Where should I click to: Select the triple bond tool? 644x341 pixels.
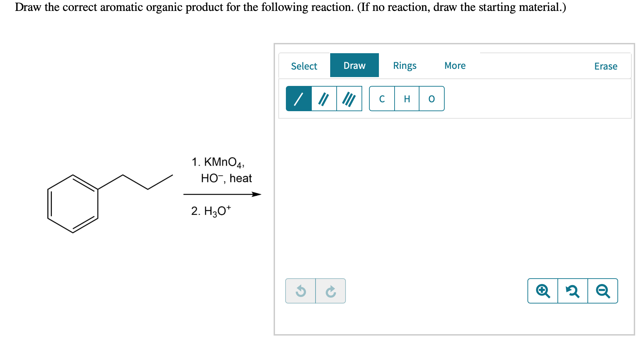coord(349,99)
